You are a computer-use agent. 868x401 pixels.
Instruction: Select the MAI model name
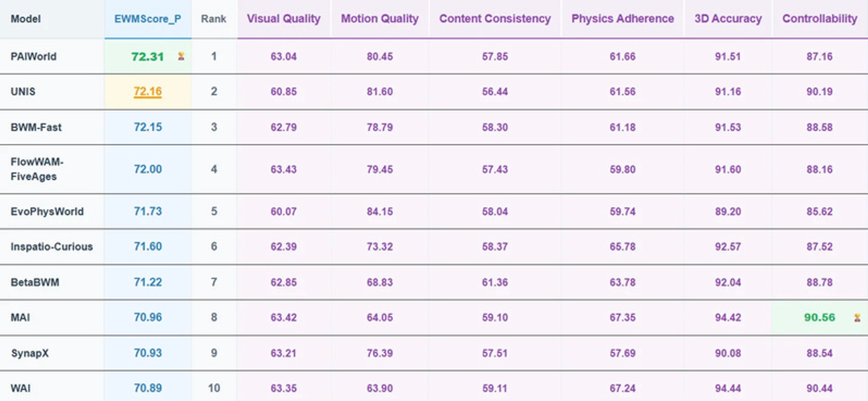[x=20, y=318]
